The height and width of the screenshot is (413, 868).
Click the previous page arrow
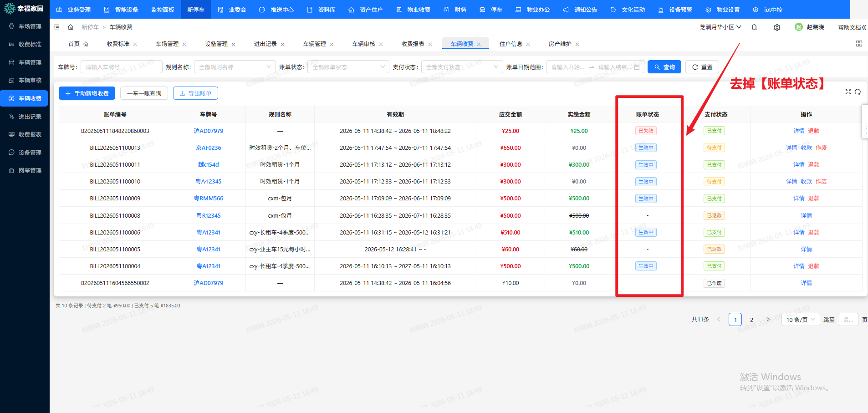[x=719, y=320]
